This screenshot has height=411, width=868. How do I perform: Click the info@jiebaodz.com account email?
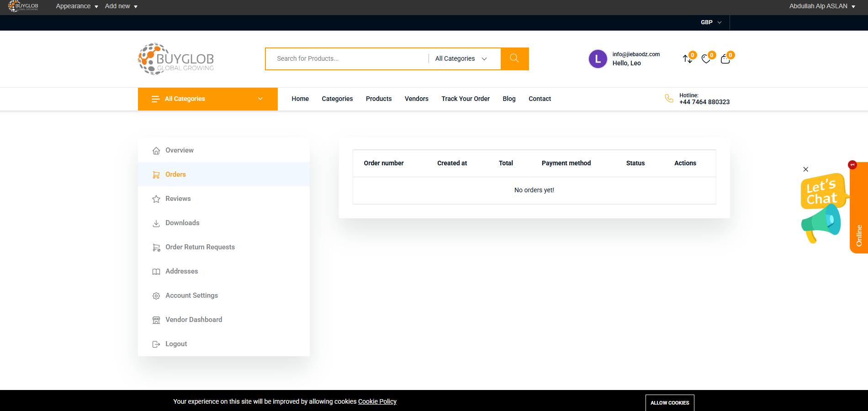pyautogui.click(x=636, y=54)
